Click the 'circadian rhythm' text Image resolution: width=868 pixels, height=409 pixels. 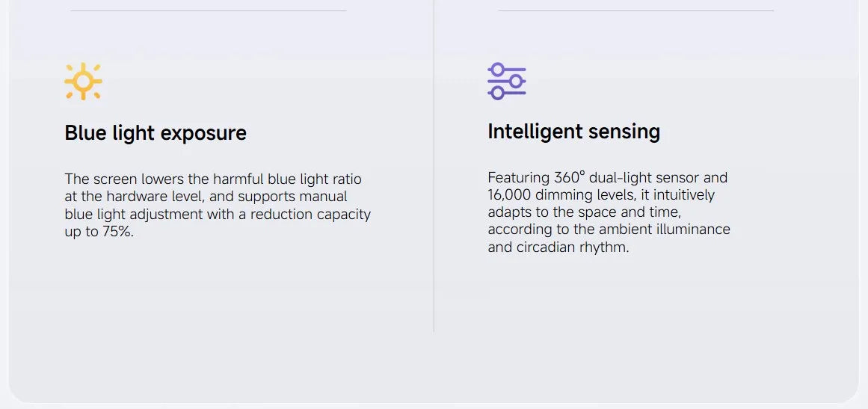(x=572, y=247)
